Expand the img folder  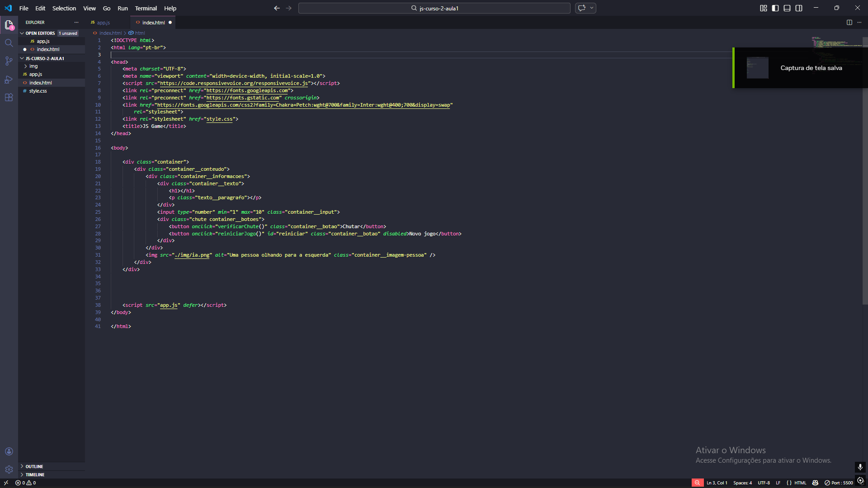pyautogui.click(x=33, y=66)
